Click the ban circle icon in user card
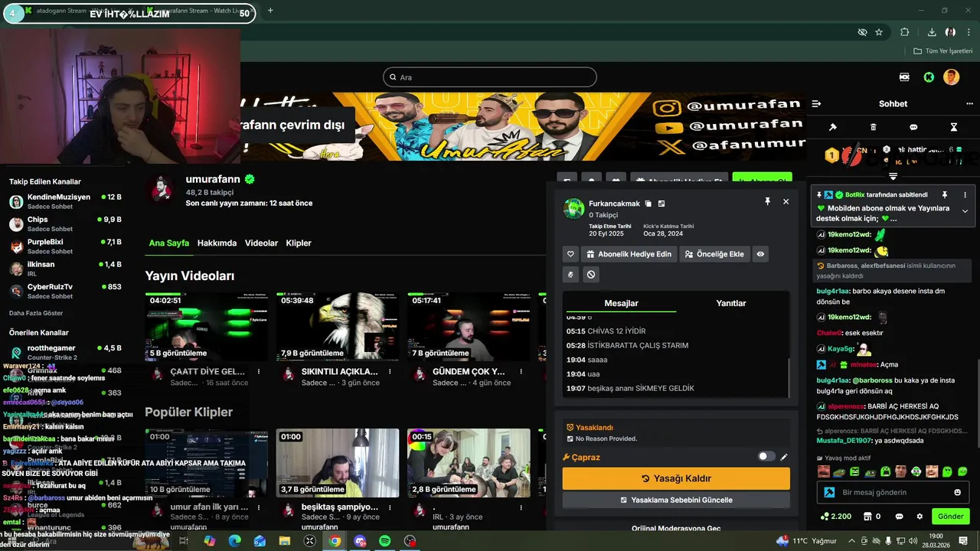The height and width of the screenshot is (551, 980). (591, 274)
